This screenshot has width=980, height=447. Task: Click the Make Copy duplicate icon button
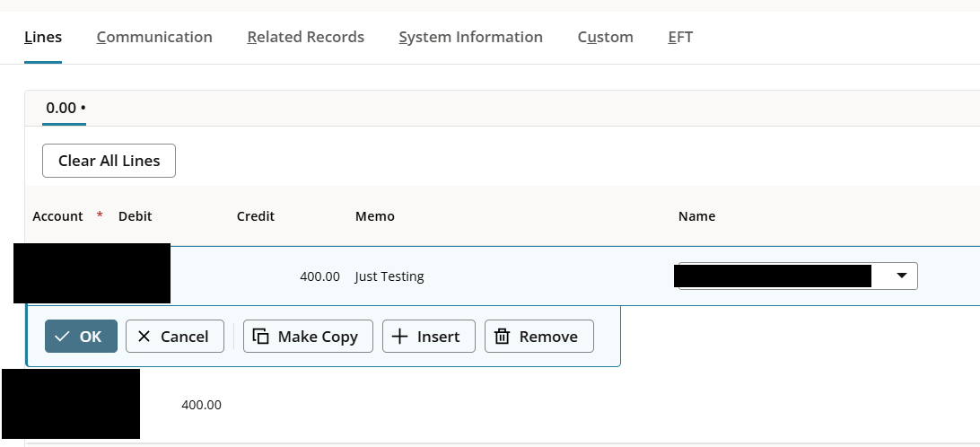click(308, 337)
